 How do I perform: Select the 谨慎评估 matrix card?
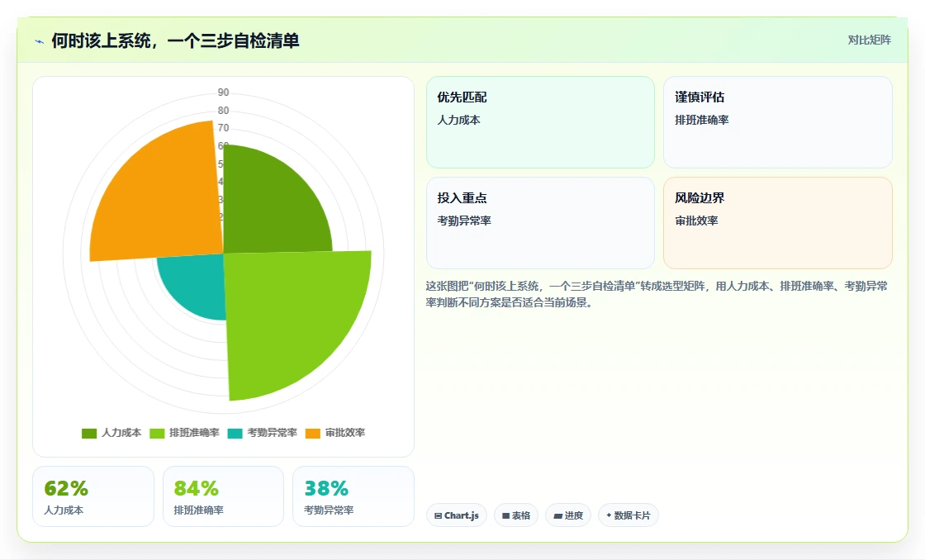[777, 122]
